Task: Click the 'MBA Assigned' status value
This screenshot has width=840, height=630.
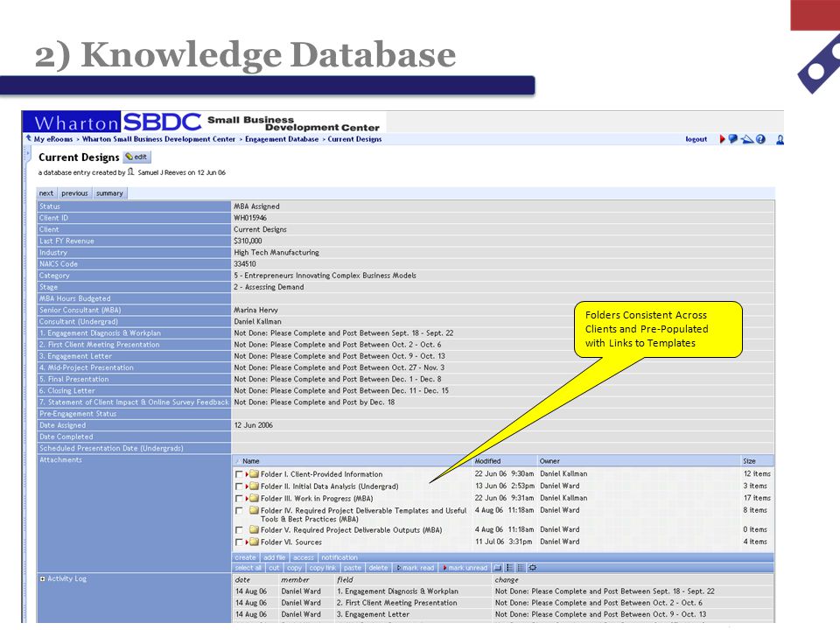Action: (x=256, y=206)
